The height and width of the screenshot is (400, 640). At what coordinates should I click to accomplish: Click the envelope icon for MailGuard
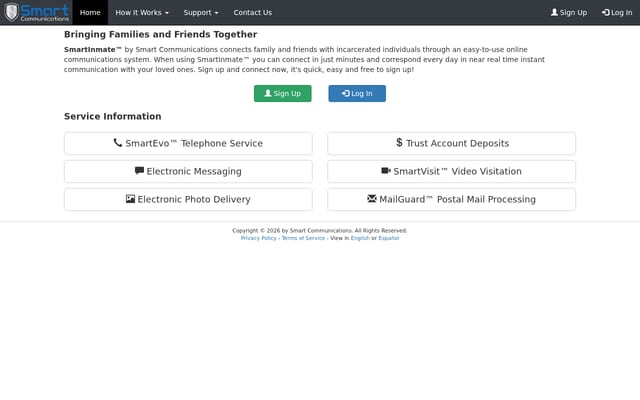372,198
